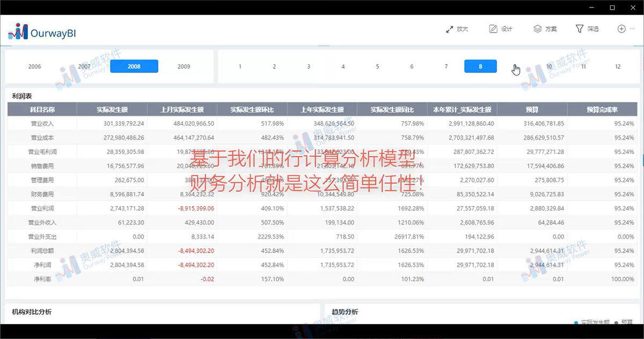Open the more options ellipsis

(632, 29)
